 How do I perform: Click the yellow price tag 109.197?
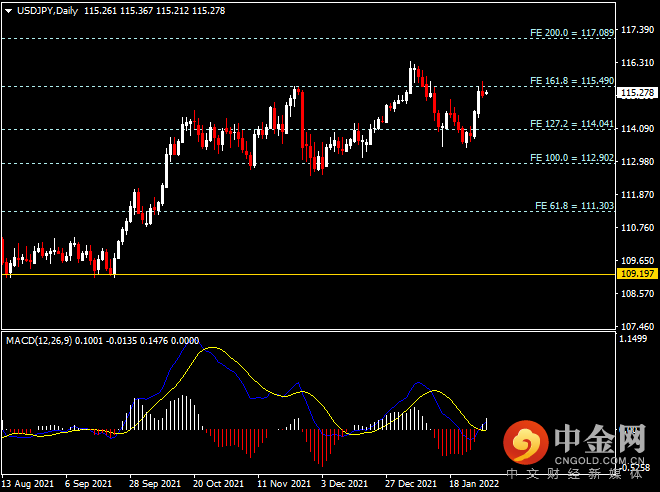[x=637, y=274]
